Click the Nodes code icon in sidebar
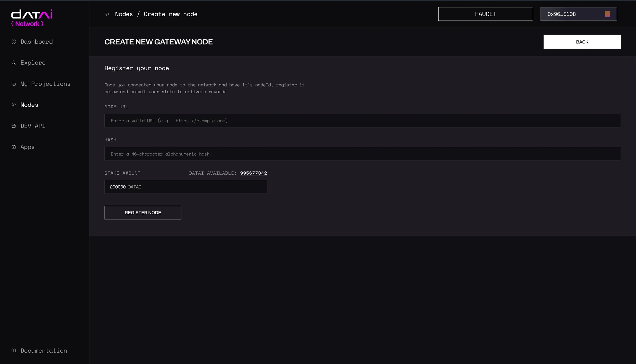The width and height of the screenshot is (636, 364). point(14,105)
